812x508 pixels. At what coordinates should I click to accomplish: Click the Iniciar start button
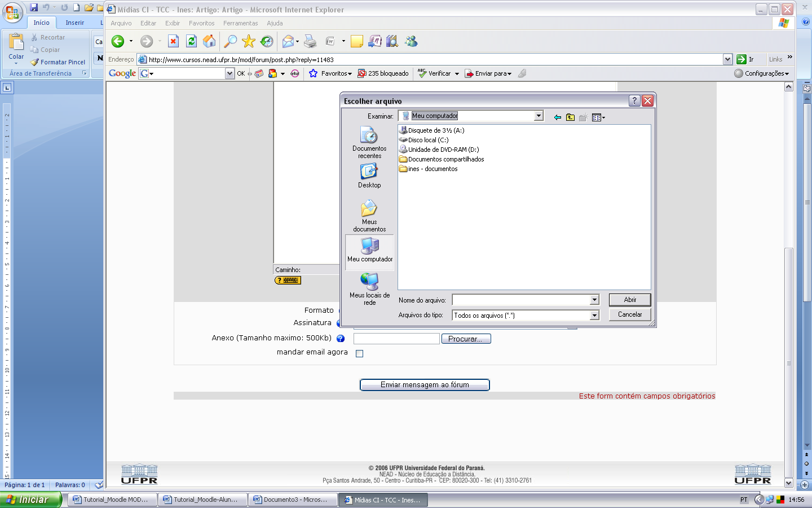30,500
